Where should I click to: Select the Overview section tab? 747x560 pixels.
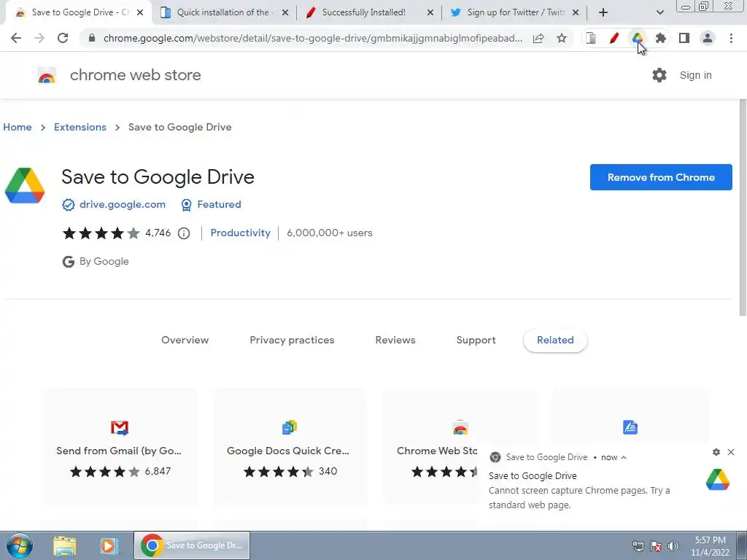coord(185,340)
